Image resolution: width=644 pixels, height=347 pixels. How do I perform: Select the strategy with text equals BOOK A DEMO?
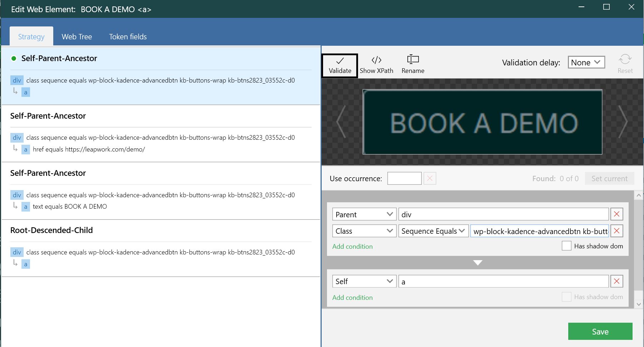tap(161, 191)
